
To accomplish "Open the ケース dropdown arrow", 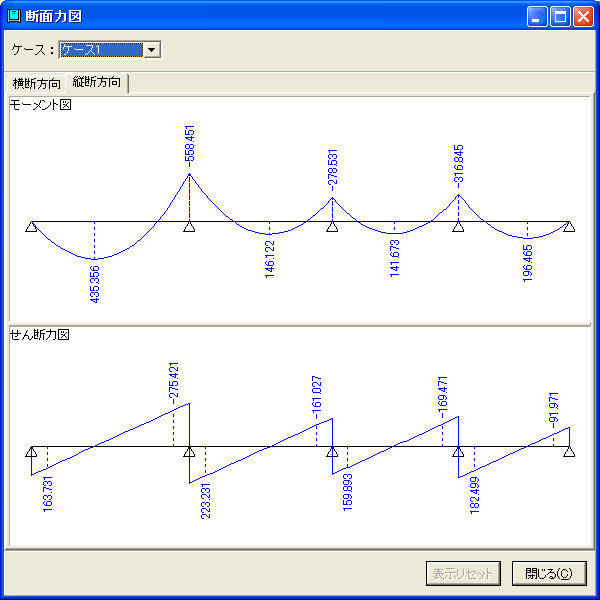I will click(x=152, y=50).
